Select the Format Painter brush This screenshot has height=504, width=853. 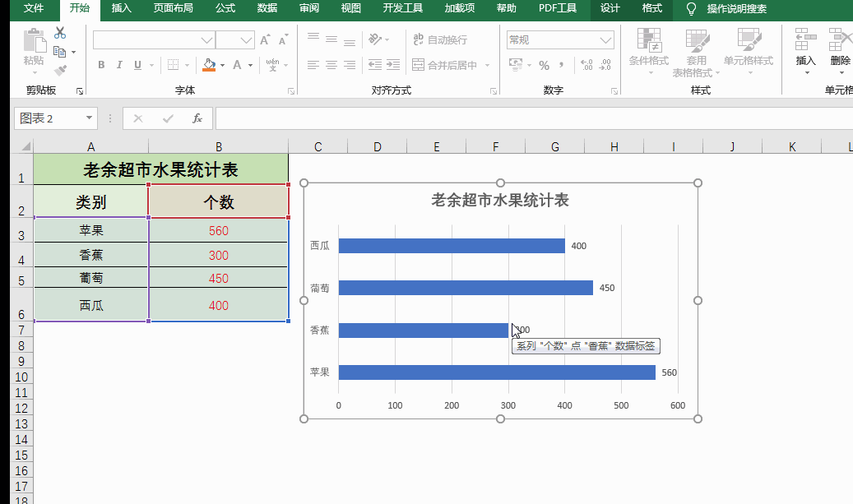[x=60, y=70]
